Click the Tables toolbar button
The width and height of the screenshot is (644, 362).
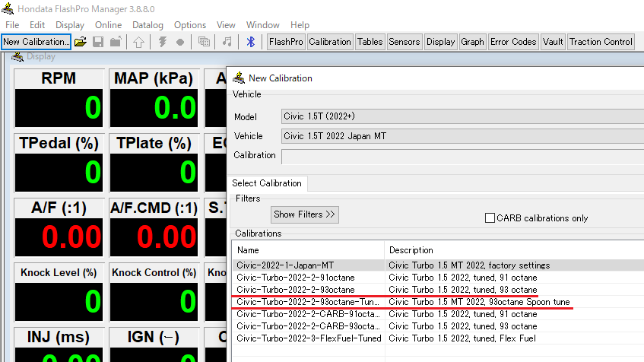click(370, 42)
